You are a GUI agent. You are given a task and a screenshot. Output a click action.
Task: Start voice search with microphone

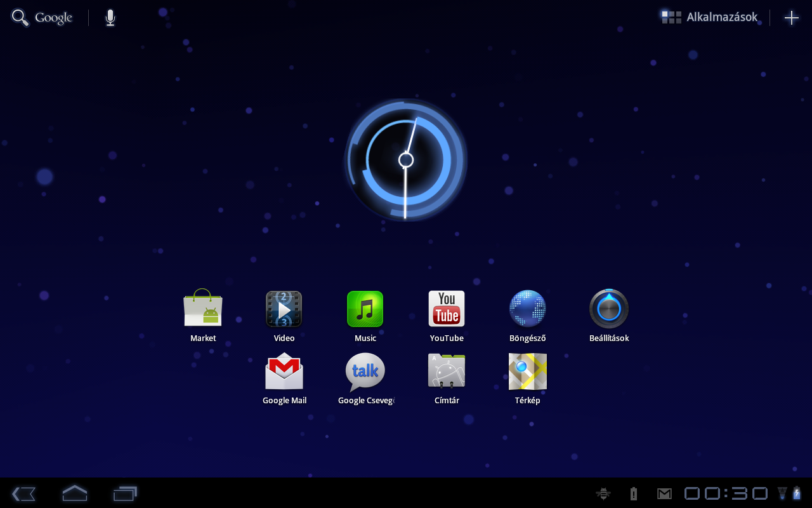pyautogui.click(x=110, y=18)
